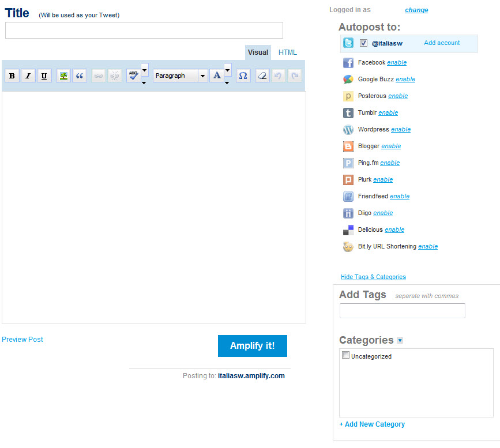The image size is (500, 448).
Task: Click the text color A icon
Action: pyautogui.click(x=217, y=76)
